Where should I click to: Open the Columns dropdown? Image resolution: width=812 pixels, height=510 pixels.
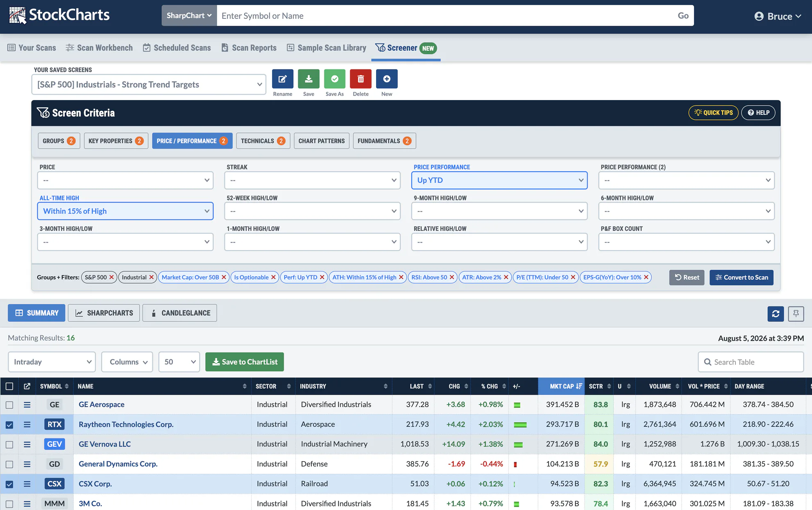pos(127,362)
